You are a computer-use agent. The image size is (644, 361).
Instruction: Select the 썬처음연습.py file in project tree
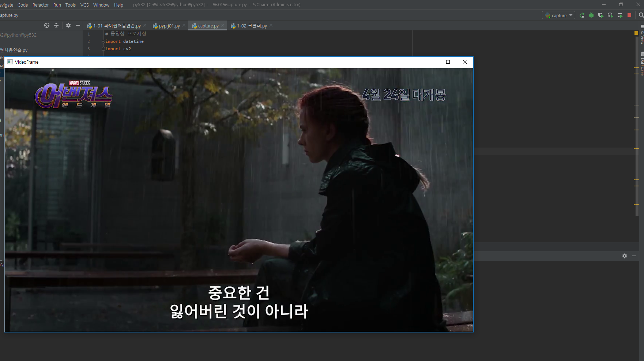[14, 50]
